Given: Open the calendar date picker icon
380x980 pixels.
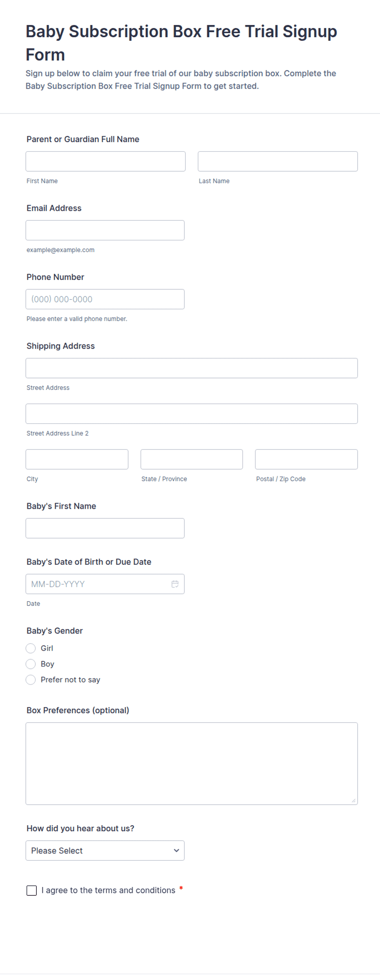Looking at the screenshot, I should (x=175, y=584).
